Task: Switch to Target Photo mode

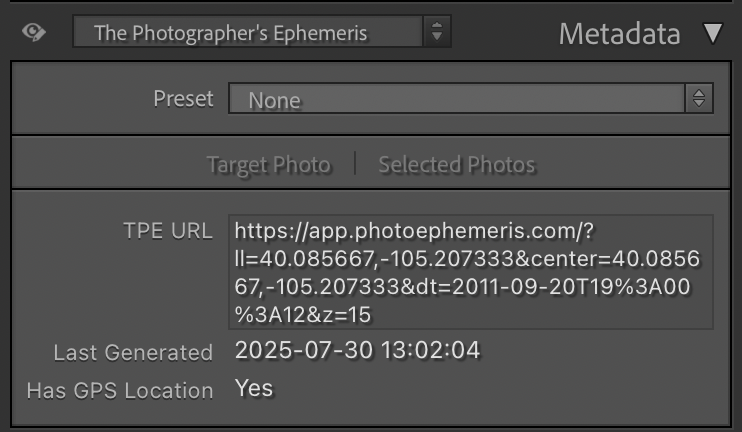Action: 269,165
